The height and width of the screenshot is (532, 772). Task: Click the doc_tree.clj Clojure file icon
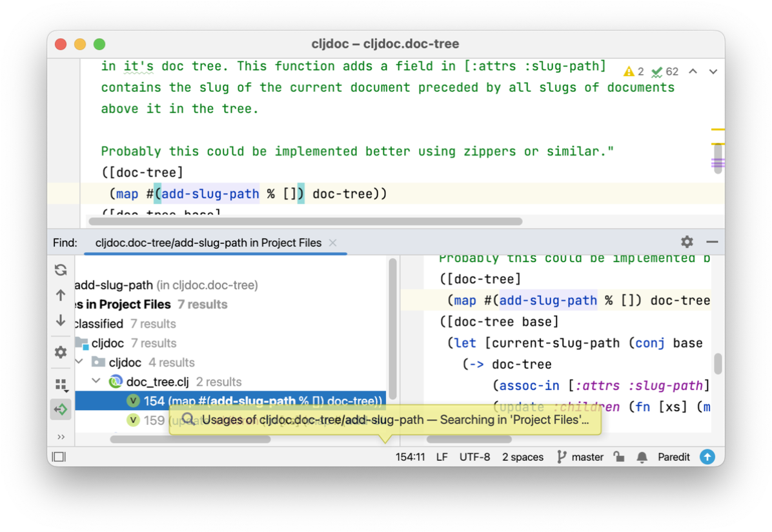116,382
